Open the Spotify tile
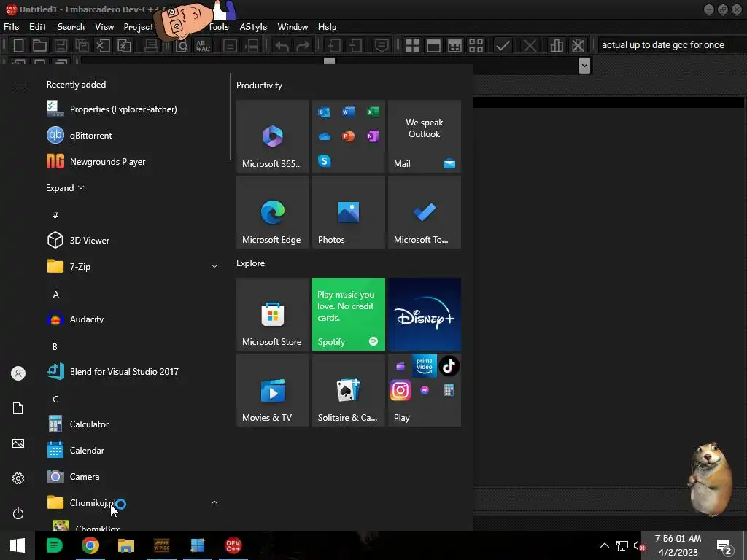The image size is (747, 560). coord(349,314)
